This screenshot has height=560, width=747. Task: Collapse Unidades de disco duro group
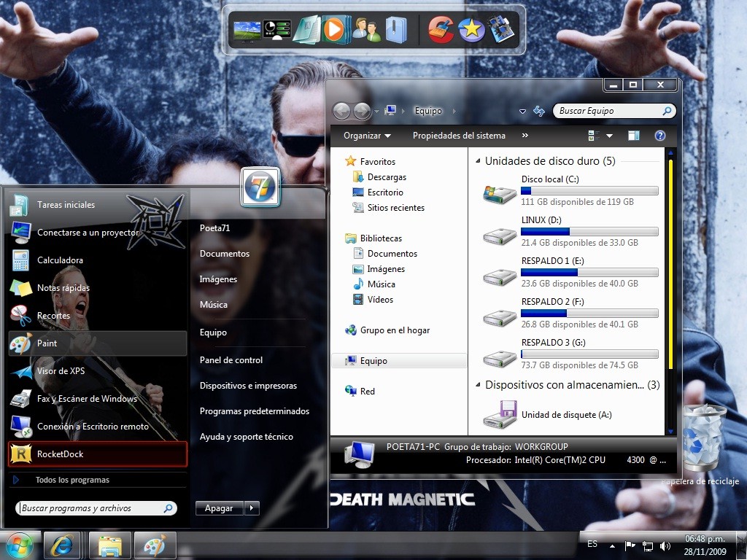(x=478, y=161)
